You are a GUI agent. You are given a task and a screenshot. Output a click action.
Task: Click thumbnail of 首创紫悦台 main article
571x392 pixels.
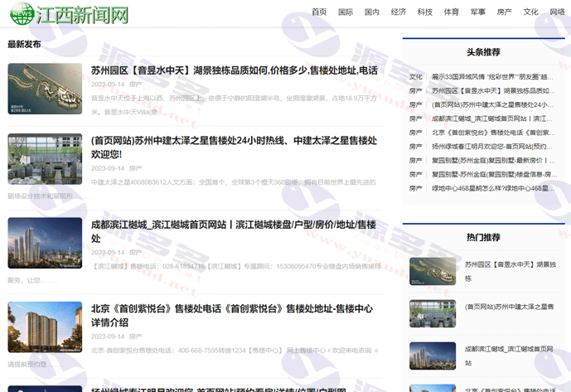point(45,327)
